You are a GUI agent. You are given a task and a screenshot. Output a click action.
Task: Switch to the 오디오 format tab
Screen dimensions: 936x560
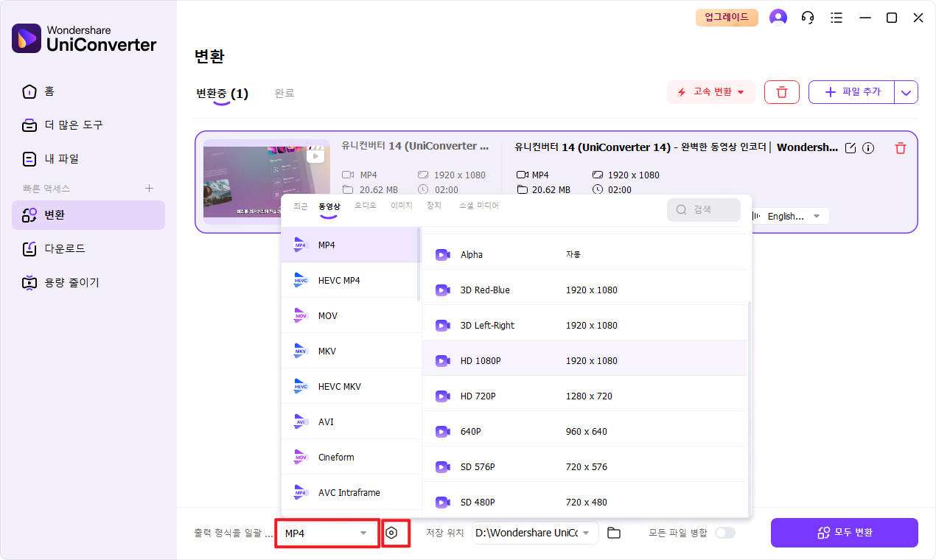(x=366, y=206)
